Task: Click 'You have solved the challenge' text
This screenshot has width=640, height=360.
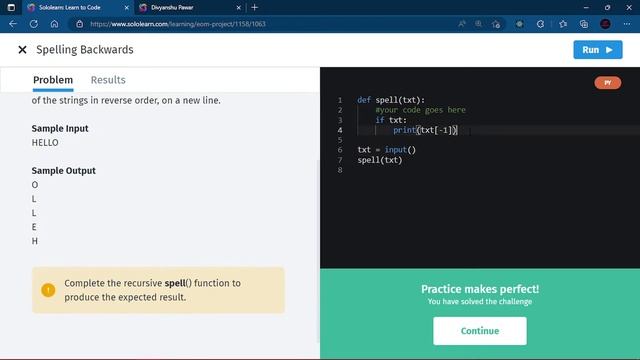Action: (480, 302)
